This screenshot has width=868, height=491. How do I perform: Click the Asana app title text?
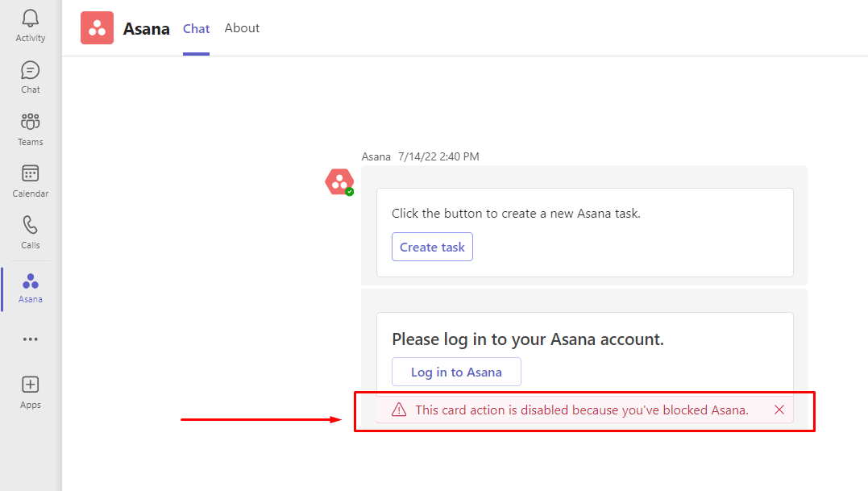(x=146, y=29)
